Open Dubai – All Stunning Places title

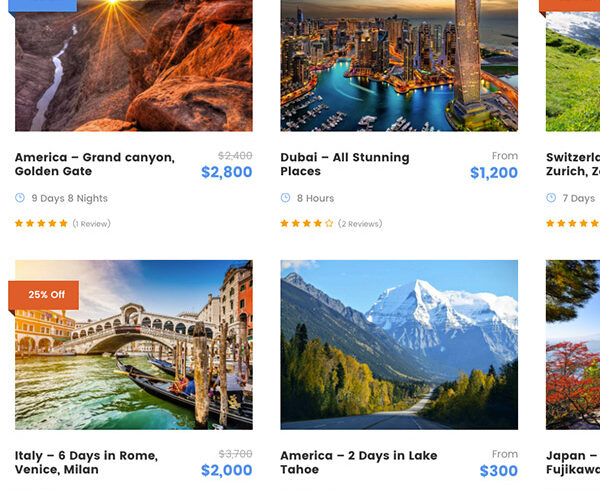tap(344, 164)
